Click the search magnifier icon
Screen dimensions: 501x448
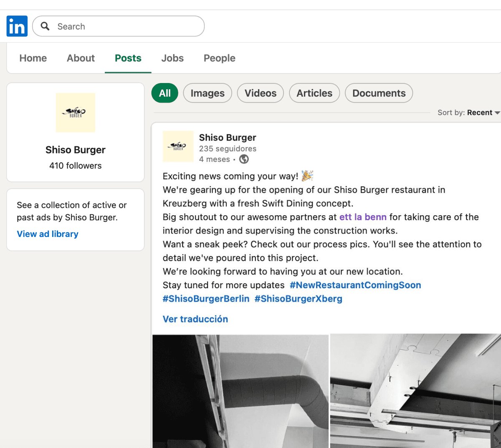[x=45, y=26]
